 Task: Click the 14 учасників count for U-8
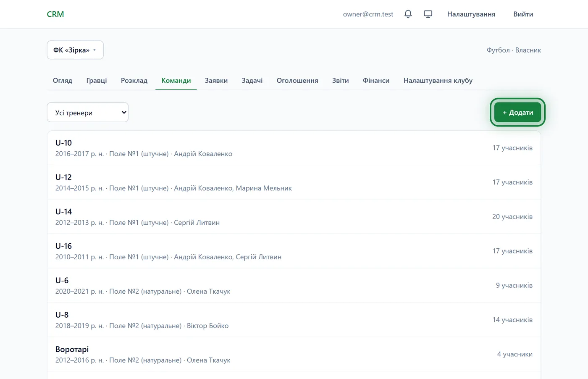tap(512, 320)
